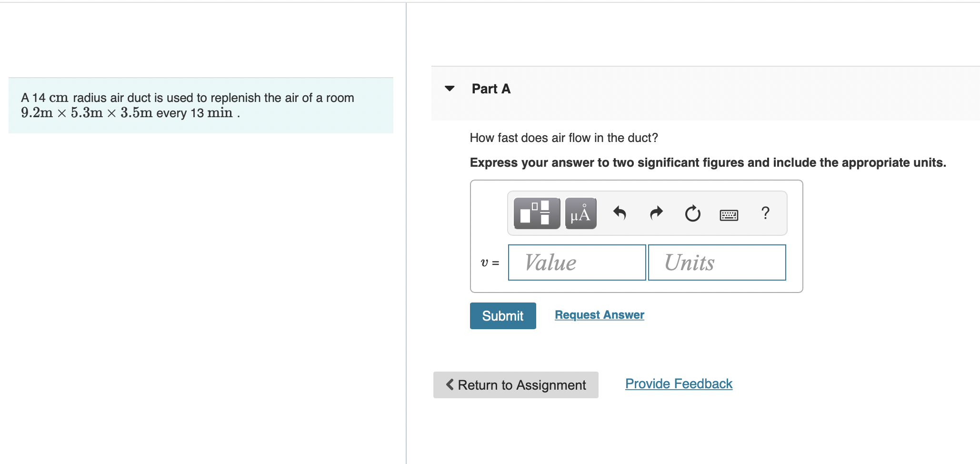
Task: Open the Provide Feedback link
Action: click(679, 384)
